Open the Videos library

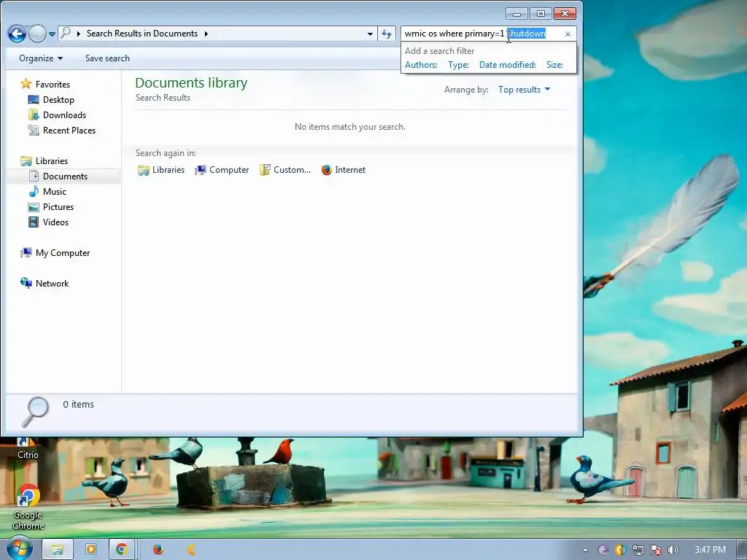coord(55,222)
